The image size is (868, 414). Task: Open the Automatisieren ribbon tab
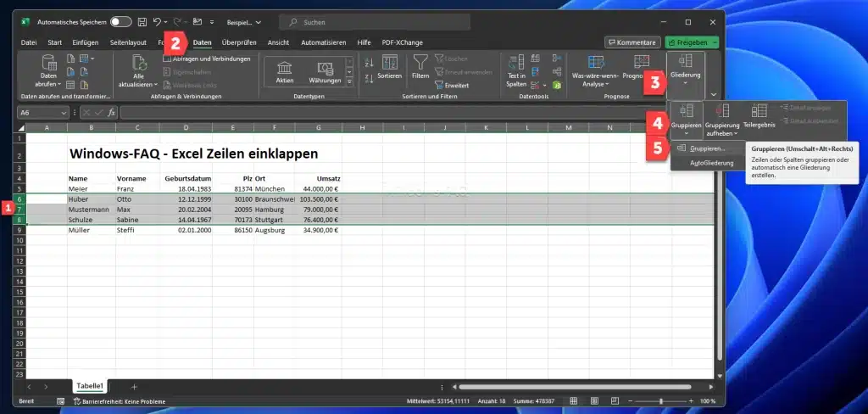323,42
